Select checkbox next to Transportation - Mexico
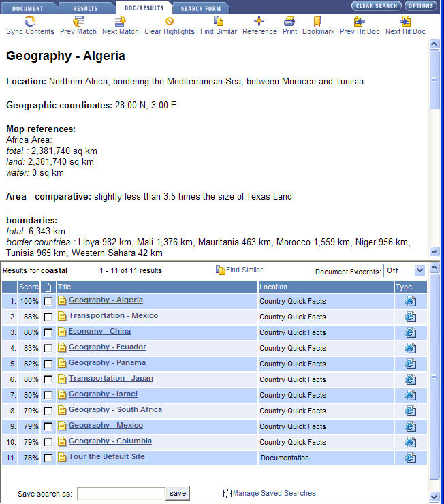Image resolution: width=444 pixels, height=504 pixels. click(48, 317)
